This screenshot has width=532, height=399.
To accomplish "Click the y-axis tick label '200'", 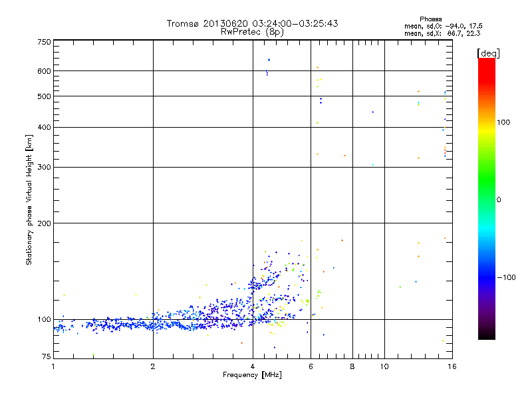I will click(x=44, y=223).
